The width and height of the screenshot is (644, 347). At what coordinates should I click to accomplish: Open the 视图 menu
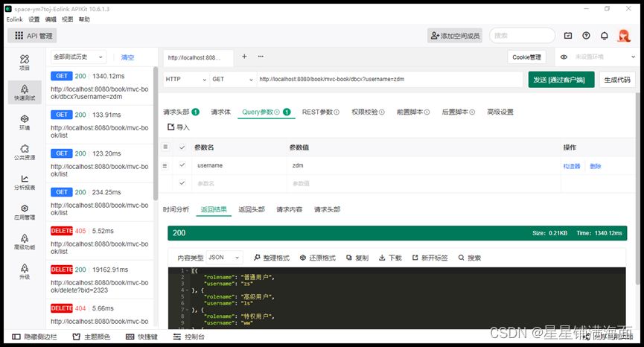(67, 19)
